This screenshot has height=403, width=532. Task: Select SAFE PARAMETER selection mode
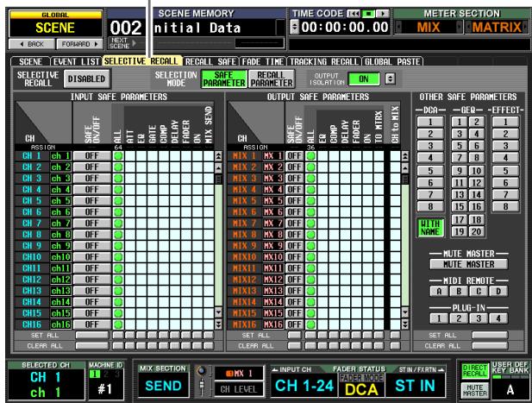(224, 79)
